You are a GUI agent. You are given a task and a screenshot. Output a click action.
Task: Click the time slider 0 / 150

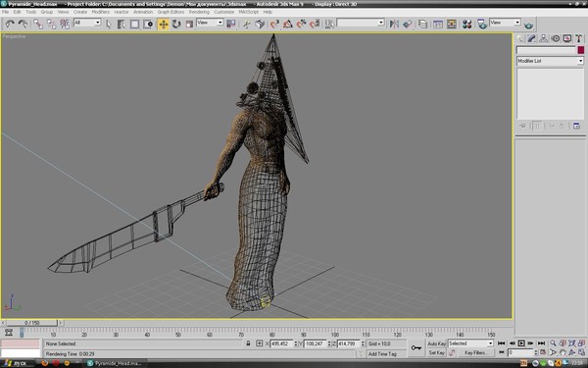(32, 323)
